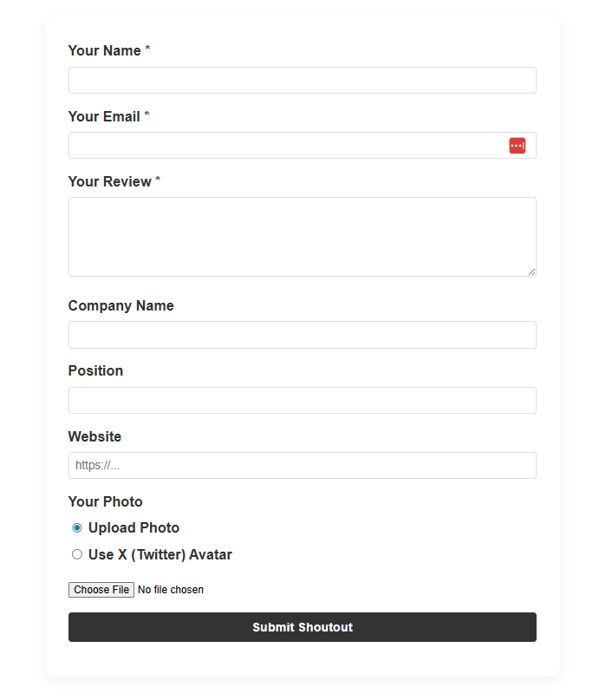This screenshot has width=599, height=700.
Task: Click the Company Name label
Action: point(120,305)
